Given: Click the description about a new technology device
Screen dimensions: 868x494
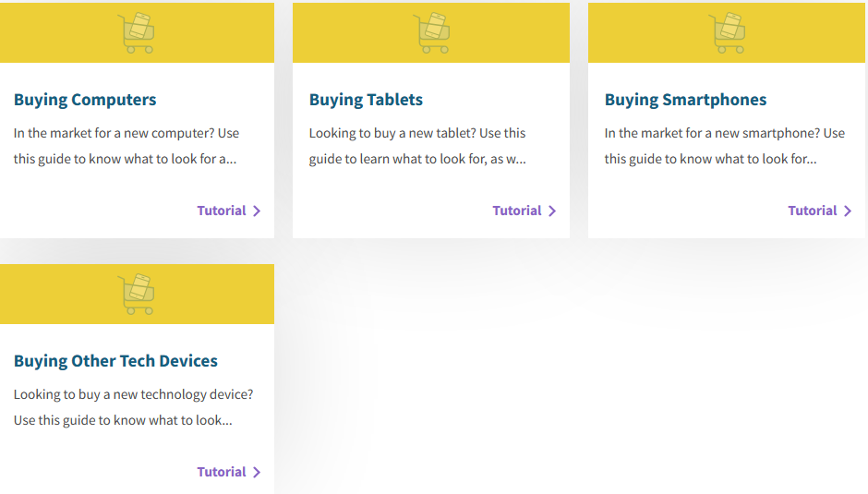Looking at the screenshot, I should 133,407.
